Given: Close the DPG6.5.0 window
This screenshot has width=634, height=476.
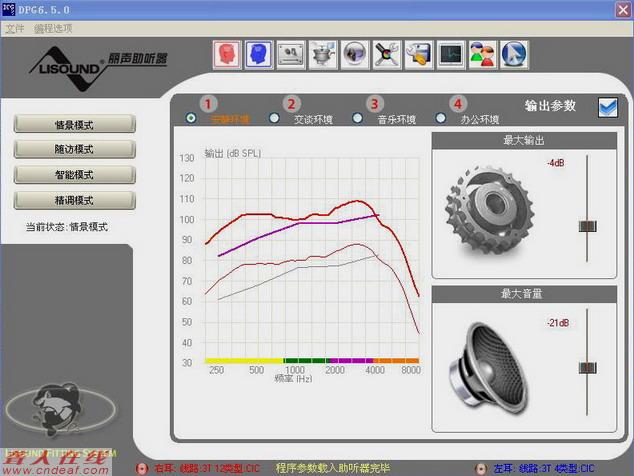Looking at the screenshot, I should click(623, 9).
